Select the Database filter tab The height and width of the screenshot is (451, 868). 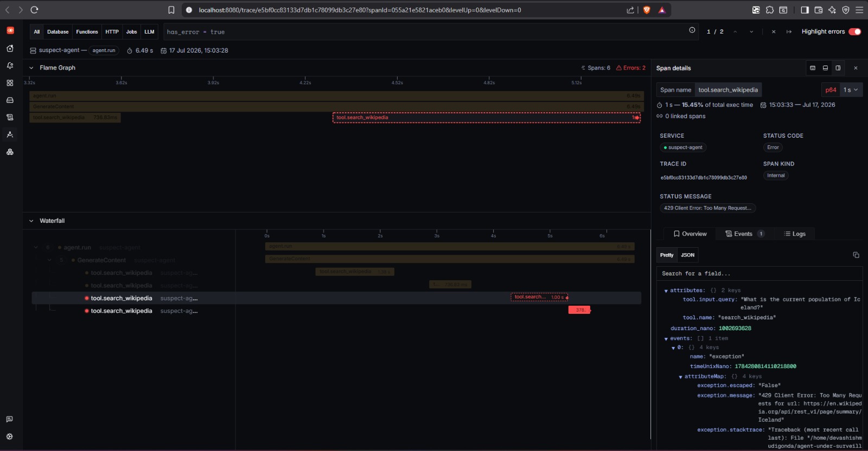pyautogui.click(x=58, y=32)
